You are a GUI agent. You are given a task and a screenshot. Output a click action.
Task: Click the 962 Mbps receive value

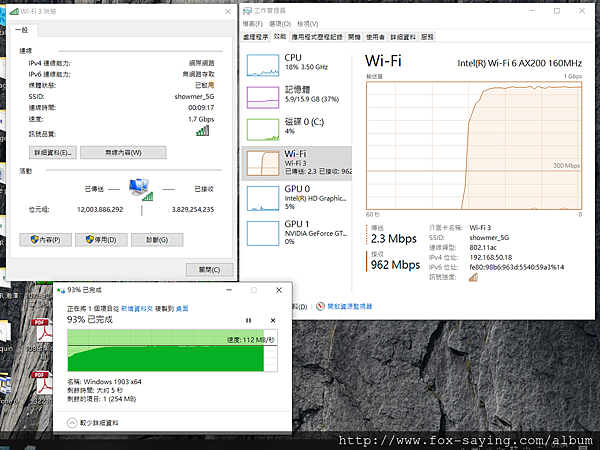pos(395,264)
